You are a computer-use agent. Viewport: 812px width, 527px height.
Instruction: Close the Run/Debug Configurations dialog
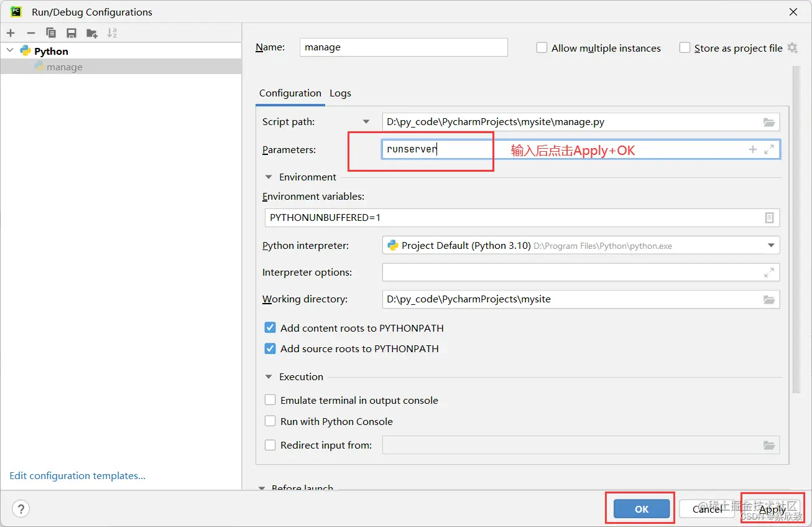[793, 12]
